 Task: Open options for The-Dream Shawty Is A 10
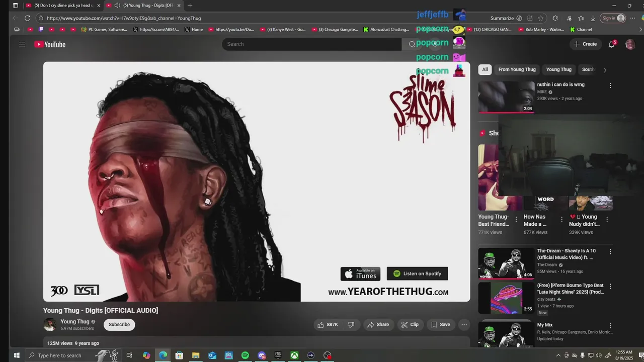point(610,251)
